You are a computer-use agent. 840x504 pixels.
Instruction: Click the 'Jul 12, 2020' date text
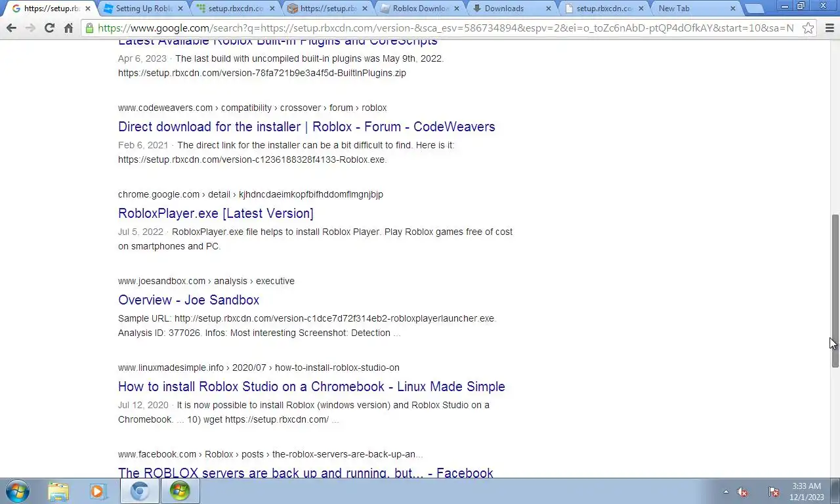click(x=143, y=405)
